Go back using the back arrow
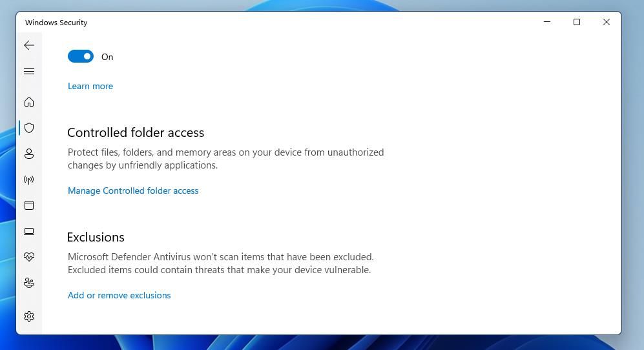 29,45
